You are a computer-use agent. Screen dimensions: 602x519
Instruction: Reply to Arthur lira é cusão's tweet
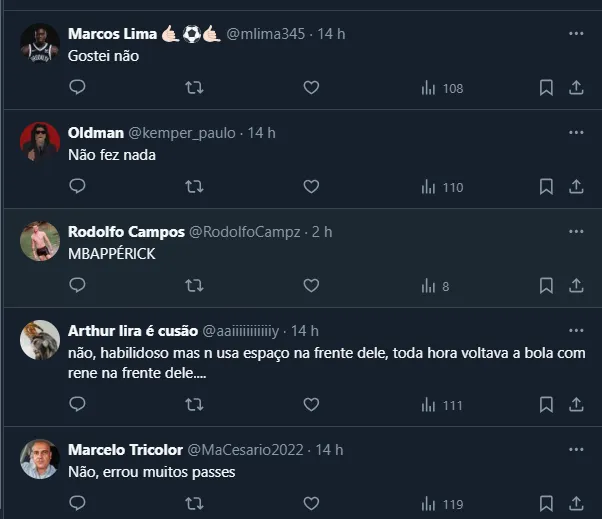(x=77, y=405)
